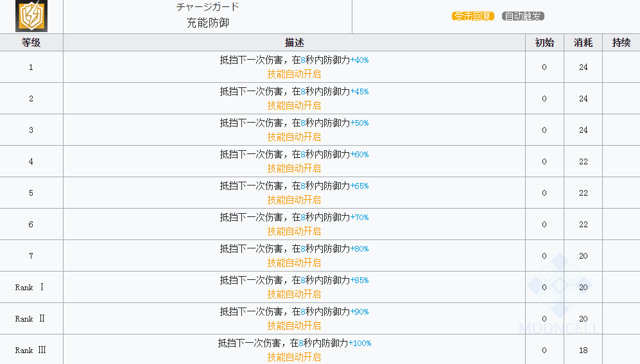Click the yellow shield skill icon

click(x=31, y=17)
